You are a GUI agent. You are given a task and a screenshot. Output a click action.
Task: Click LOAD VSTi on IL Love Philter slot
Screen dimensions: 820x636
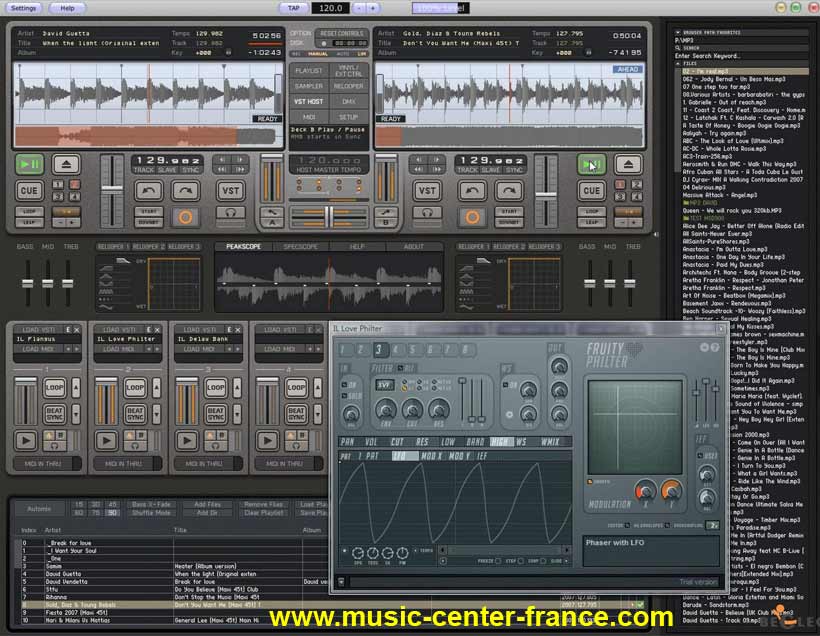tap(119, 330)
